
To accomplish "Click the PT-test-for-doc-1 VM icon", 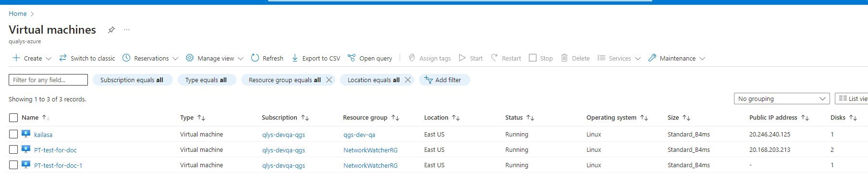I will point(26,165).
